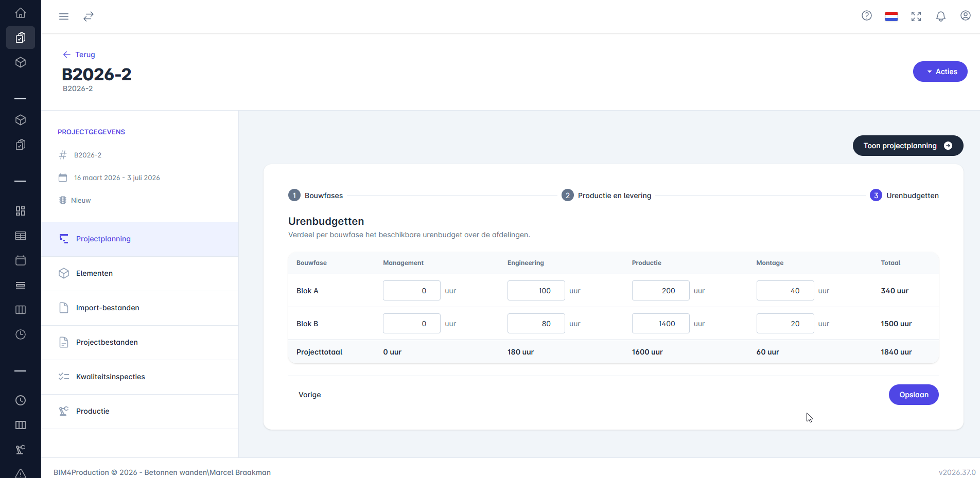Screen dimensions: 980x478
Task: Open the table list icon in sidebar
Action: coord(21,236)
